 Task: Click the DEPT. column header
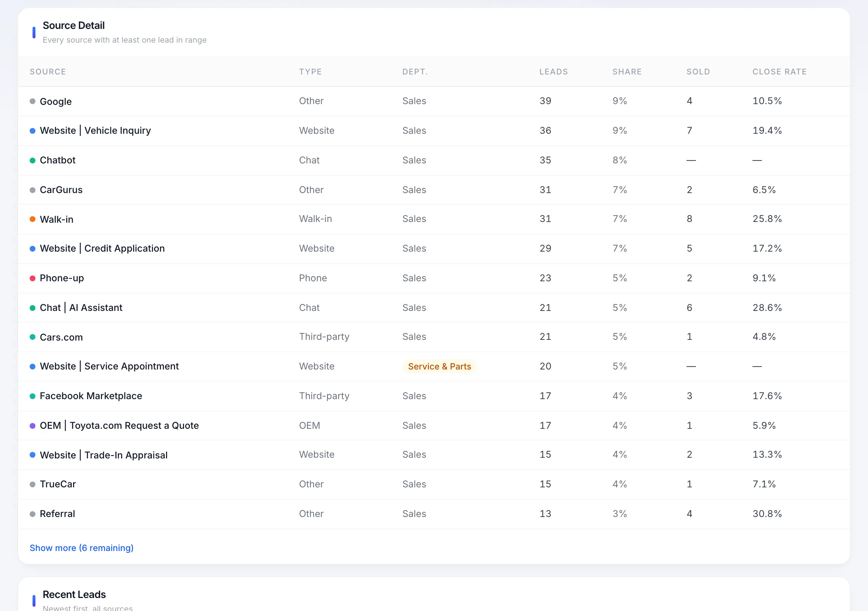415,72
